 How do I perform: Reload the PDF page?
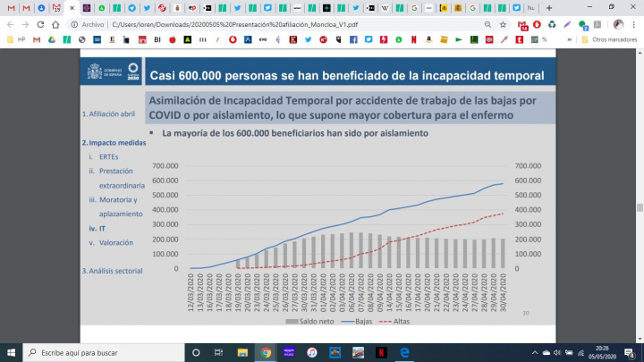click(x=41, y=25)
